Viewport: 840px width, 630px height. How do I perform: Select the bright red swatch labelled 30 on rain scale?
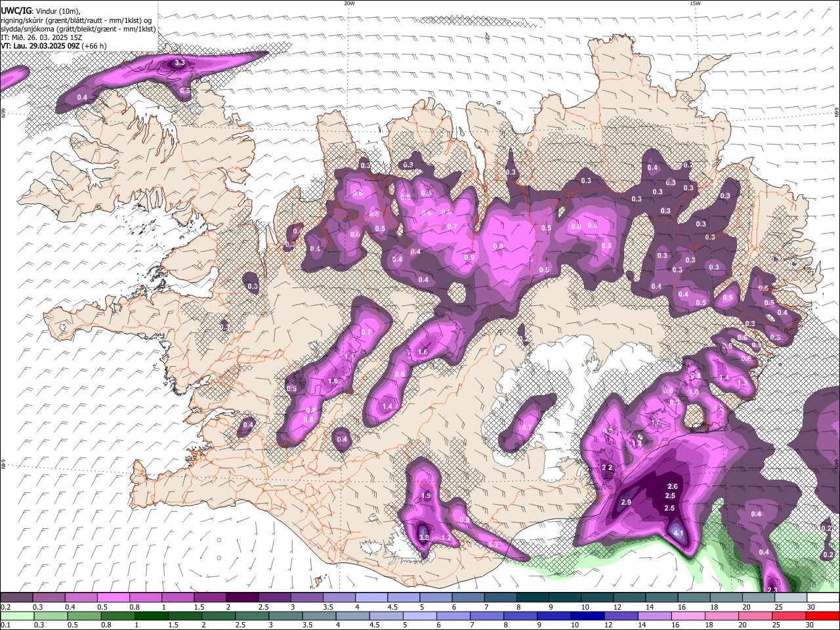[822, 616]
